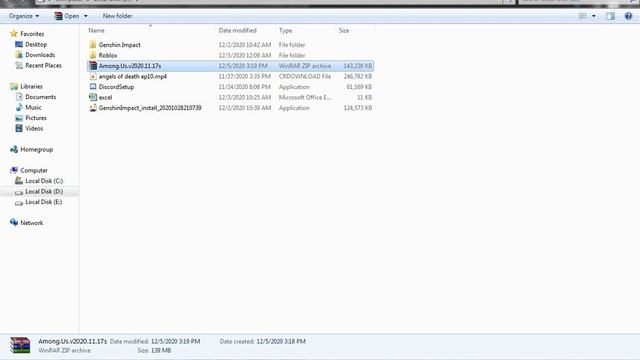Select the DiscordSetup file name
Image resolution: width=640 pixels, height=360 pixels.
tap(116, 87)
